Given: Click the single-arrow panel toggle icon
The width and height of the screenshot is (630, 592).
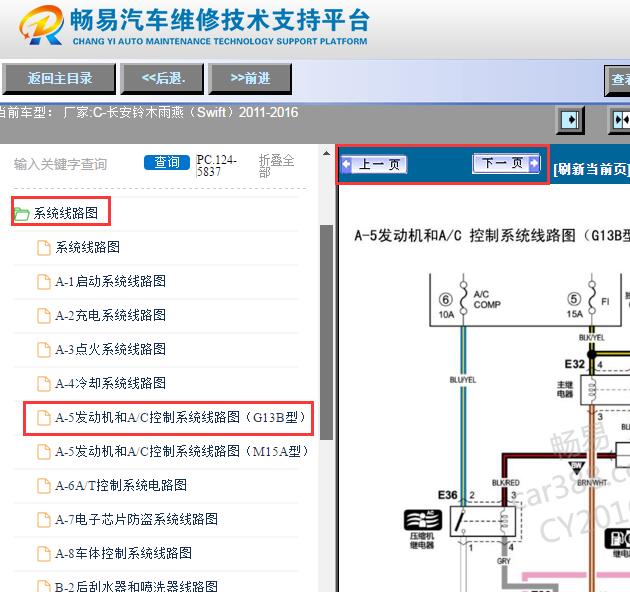Looking at the screenshot, I should click(570, 120).
